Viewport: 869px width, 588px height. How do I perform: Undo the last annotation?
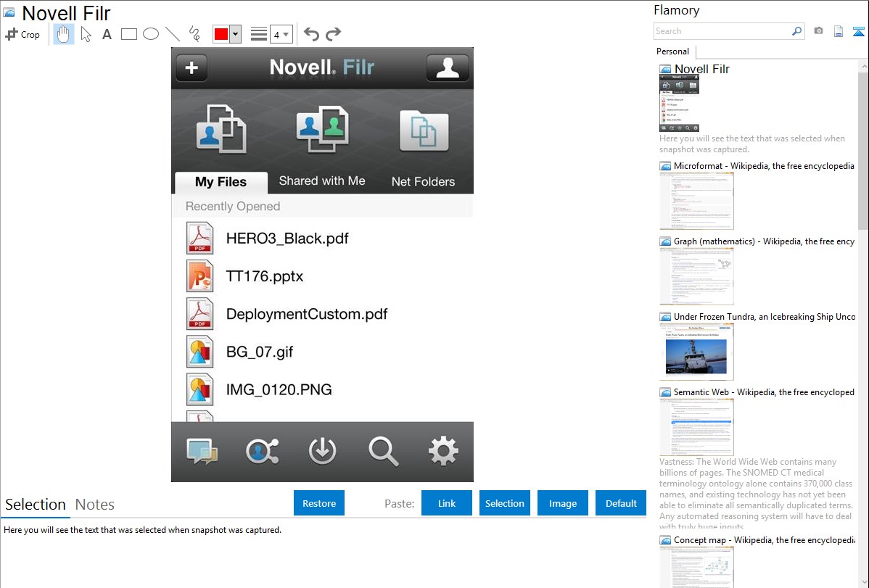tap(311, 34)
